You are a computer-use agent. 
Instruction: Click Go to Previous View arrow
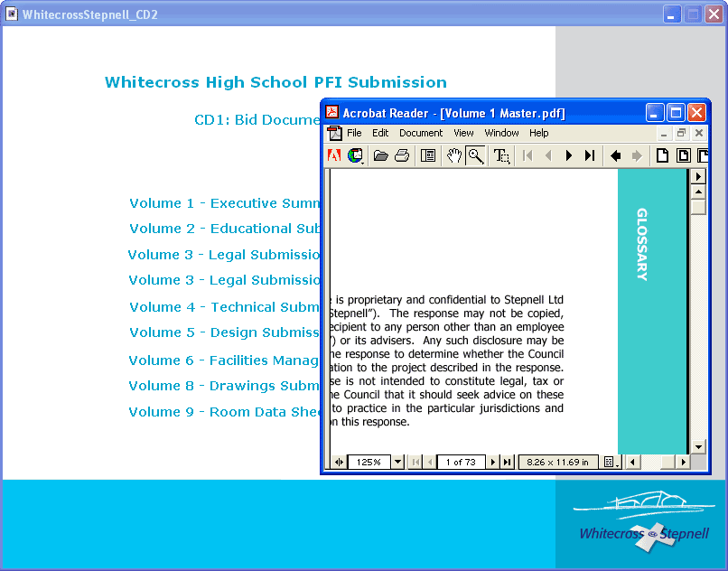click(x=616, y=155)
